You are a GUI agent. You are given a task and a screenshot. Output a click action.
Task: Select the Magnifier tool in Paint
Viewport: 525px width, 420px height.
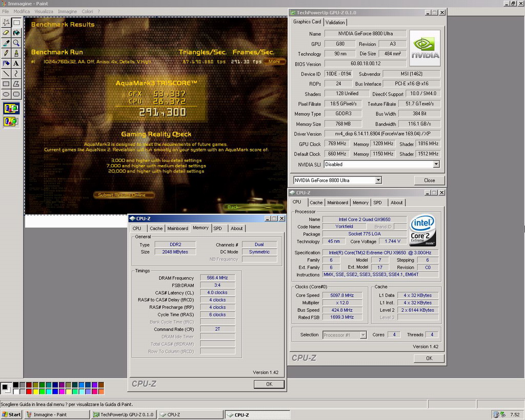pyautogui.click(x=16, y=43)
